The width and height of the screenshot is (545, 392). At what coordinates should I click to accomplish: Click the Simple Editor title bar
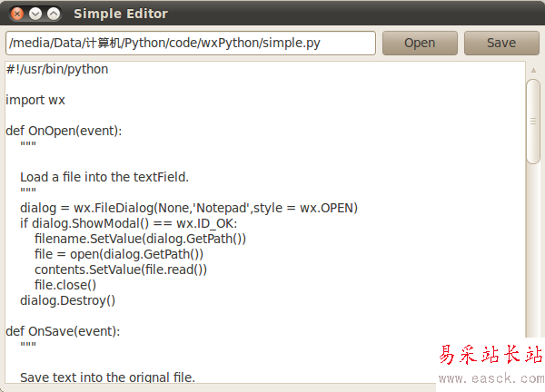[x=272, y=14]
